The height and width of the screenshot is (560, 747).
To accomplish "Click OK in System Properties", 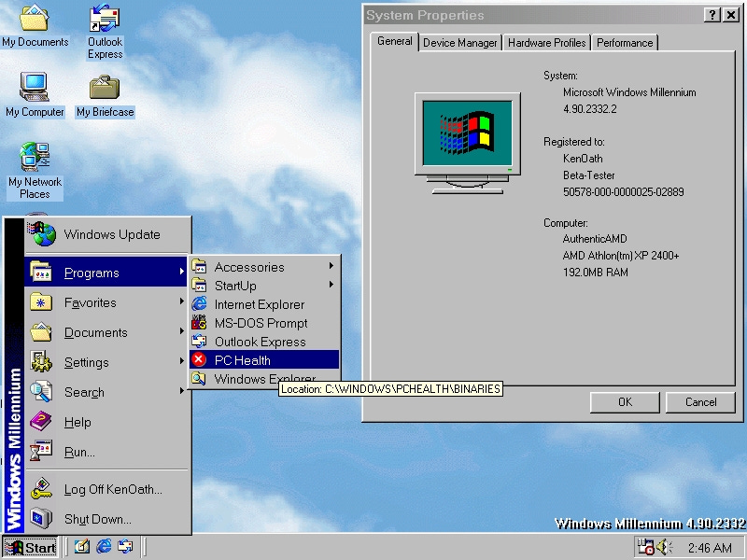I will click(625, 402).
